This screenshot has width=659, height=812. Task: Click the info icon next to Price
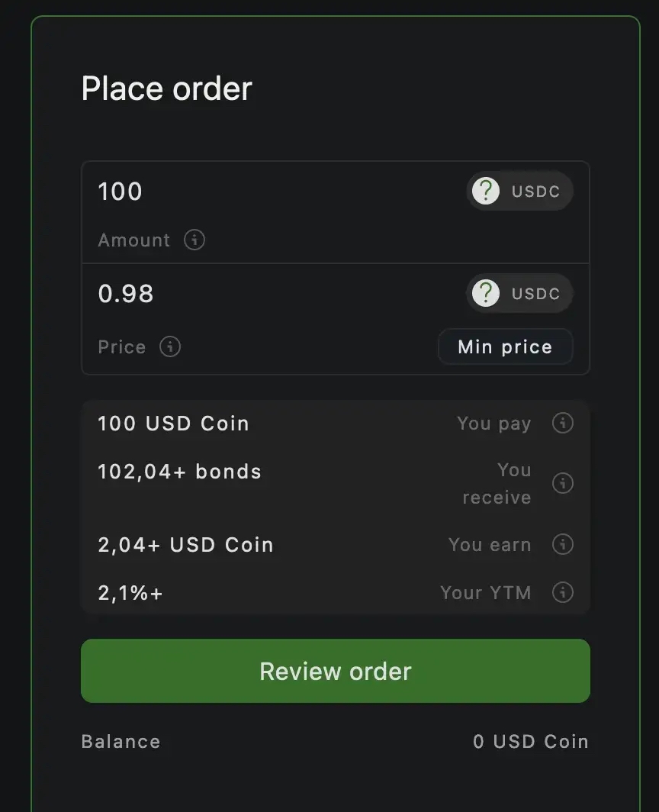(x=170, y=346)
